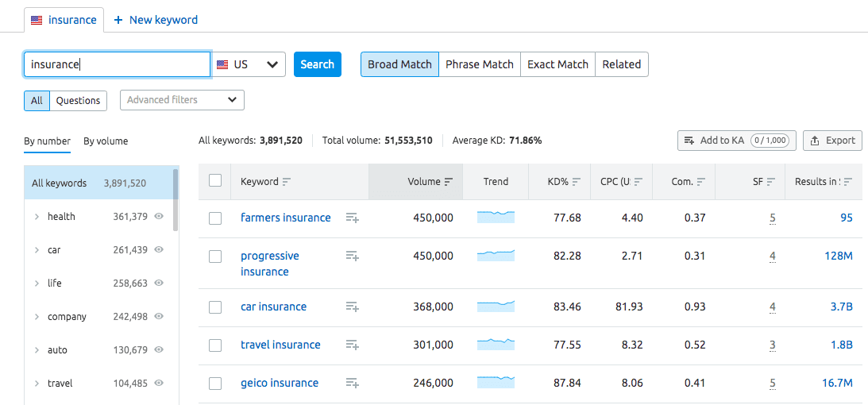Sort by Keyword column filter icon
868x405 pixels.
pyautogui.click(x=287, y=182)
